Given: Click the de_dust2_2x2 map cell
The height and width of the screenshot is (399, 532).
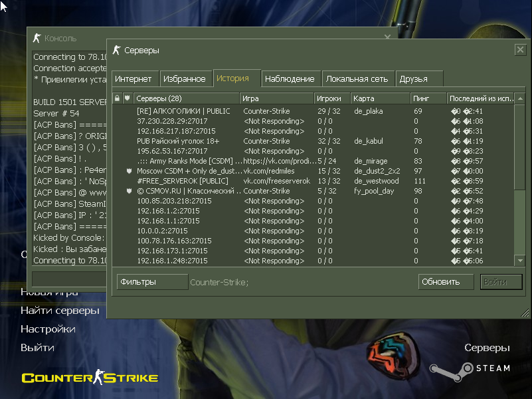Looking at the screenshot, I should pyautogui.click(x=377, y=171).
